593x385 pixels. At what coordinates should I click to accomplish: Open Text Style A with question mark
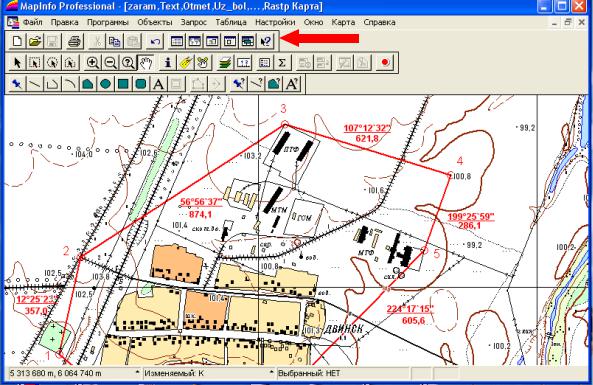(x=292, y=84)
